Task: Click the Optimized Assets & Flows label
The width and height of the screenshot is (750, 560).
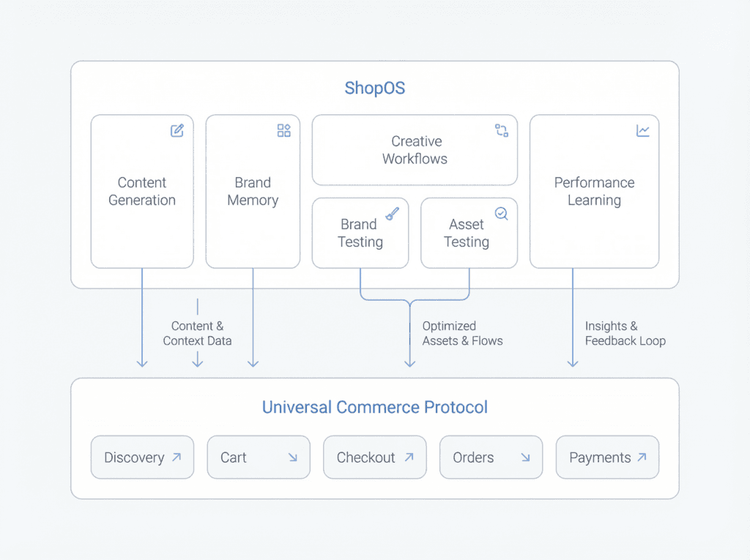Action: coord(463,333)
